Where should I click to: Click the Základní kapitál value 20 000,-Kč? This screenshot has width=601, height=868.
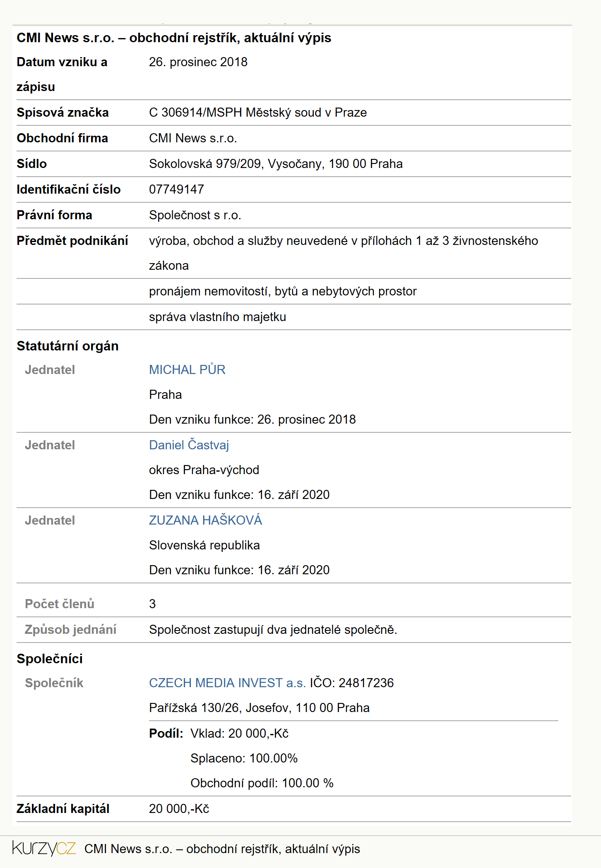[179, 808]
